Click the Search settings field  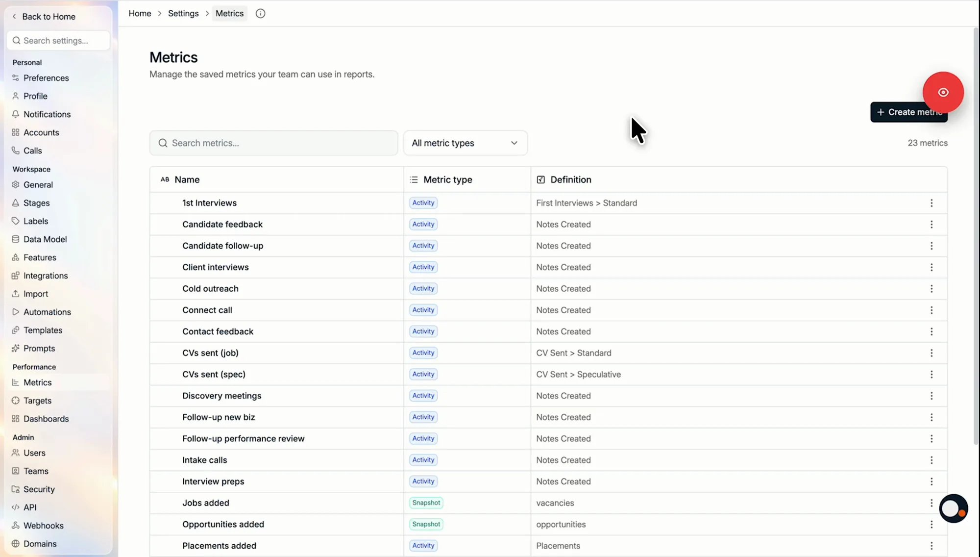coord(58,41)
